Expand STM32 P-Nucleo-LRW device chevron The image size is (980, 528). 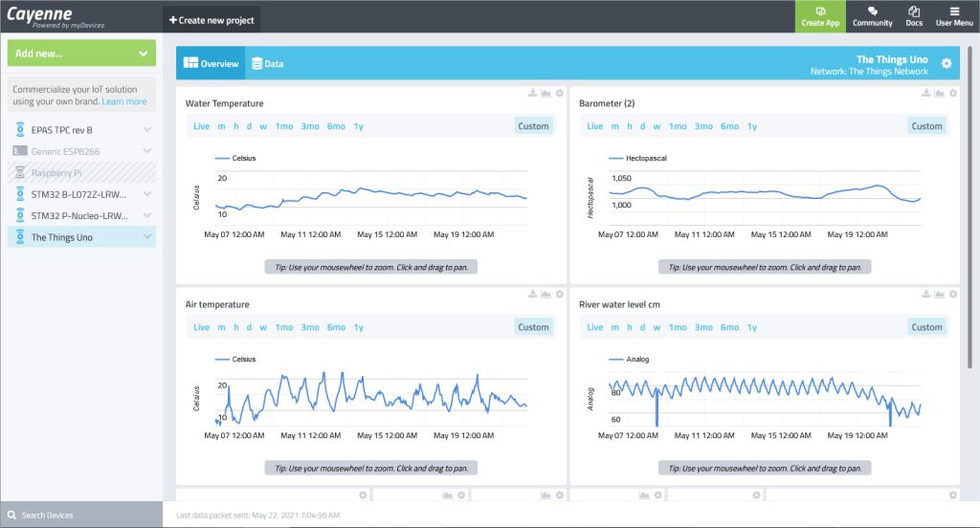click(x=147, y=215)
